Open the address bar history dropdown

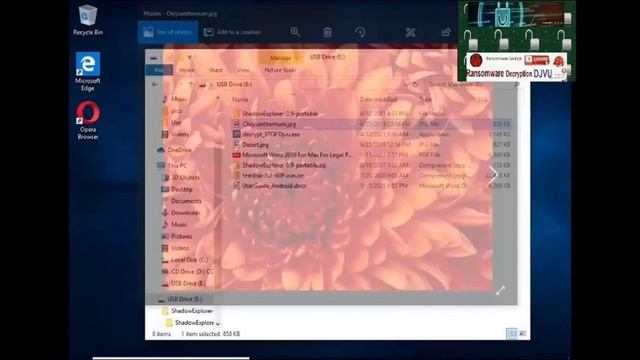click(x=406, y=84)
